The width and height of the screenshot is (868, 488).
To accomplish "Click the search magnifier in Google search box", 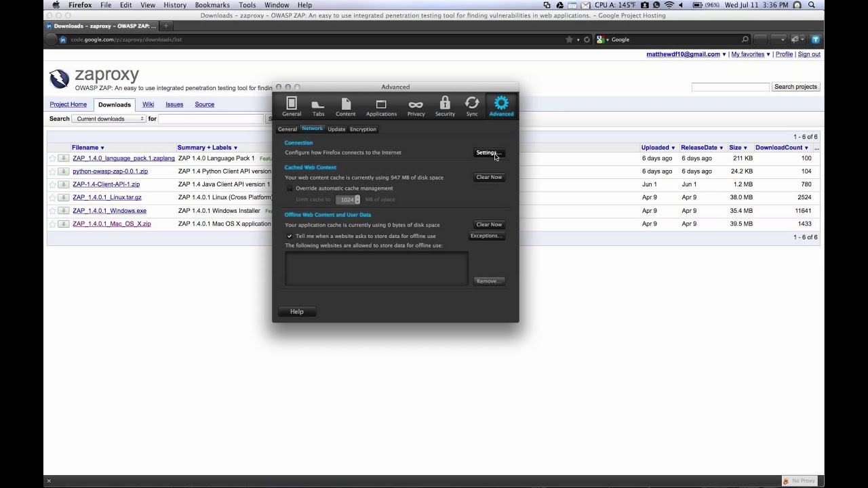I will 745,39.
